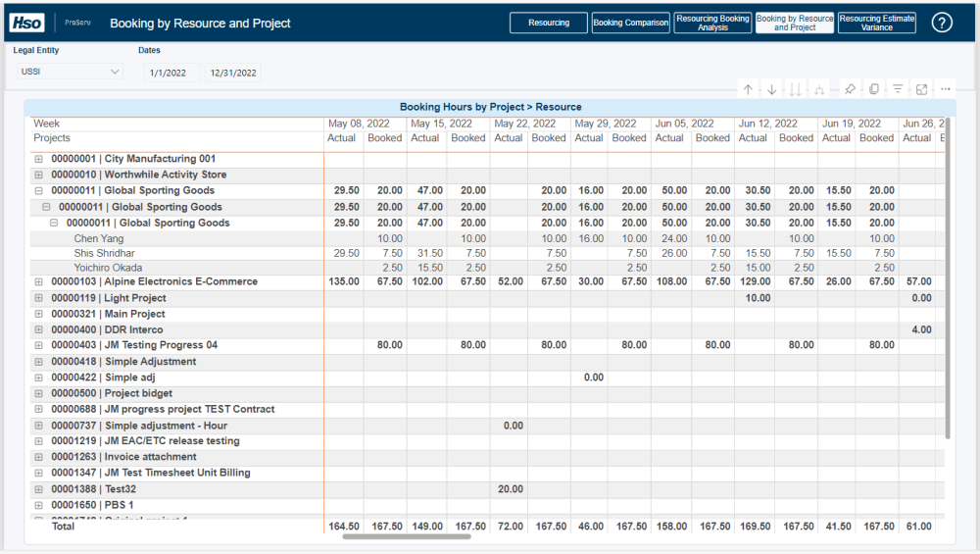Click the Projects column header
Image resolution: width=980 pixels, height=554 pixels.
tap(52, 138)
